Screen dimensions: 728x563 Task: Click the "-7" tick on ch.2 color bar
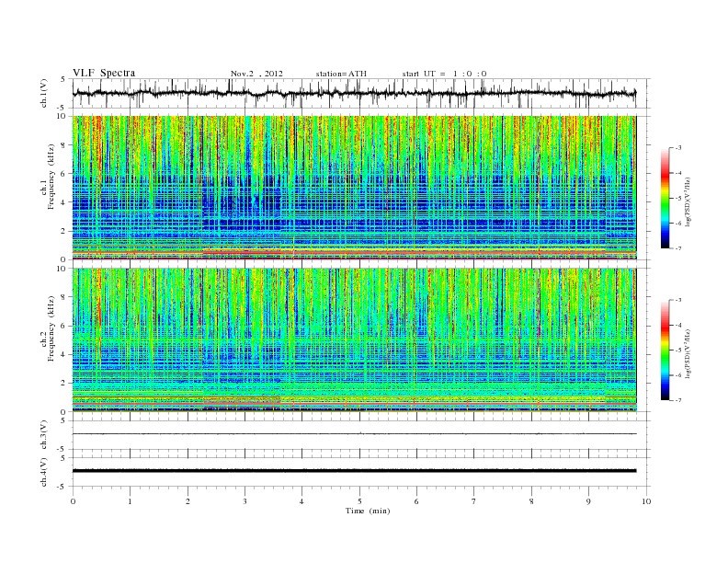pyautogui.click(x=677, y=400)
